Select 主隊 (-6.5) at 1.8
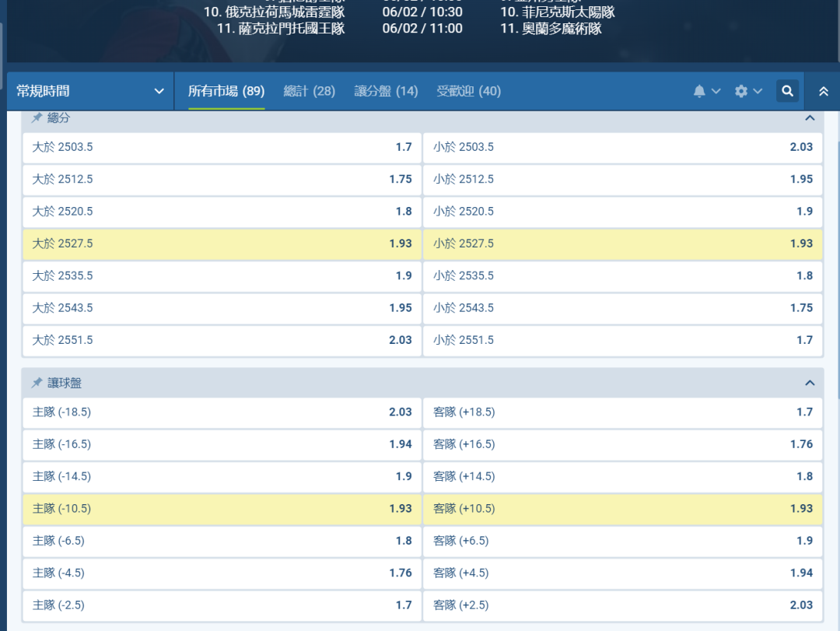This screenshot has width=840, height=631. pos(222,541)
